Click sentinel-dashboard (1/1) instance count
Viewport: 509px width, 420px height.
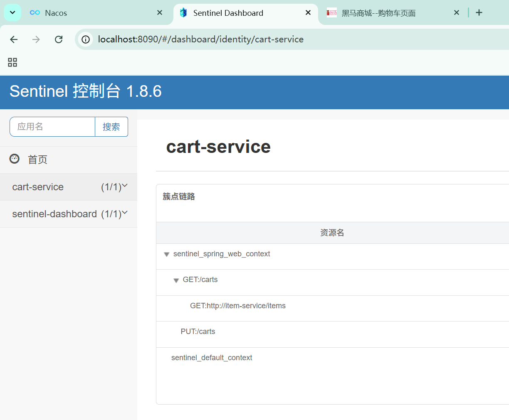point(111,214)
